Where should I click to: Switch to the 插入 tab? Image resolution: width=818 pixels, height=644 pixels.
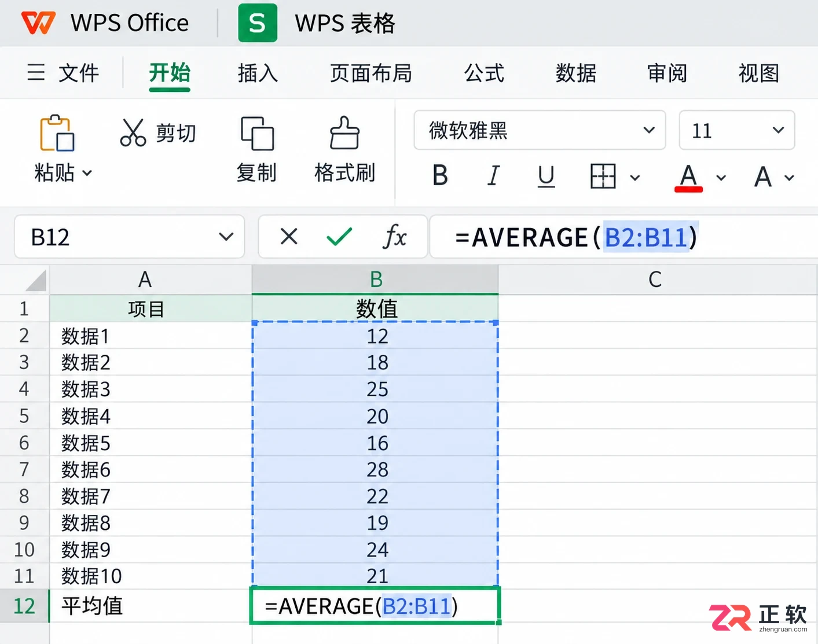(x=258, y=73)
